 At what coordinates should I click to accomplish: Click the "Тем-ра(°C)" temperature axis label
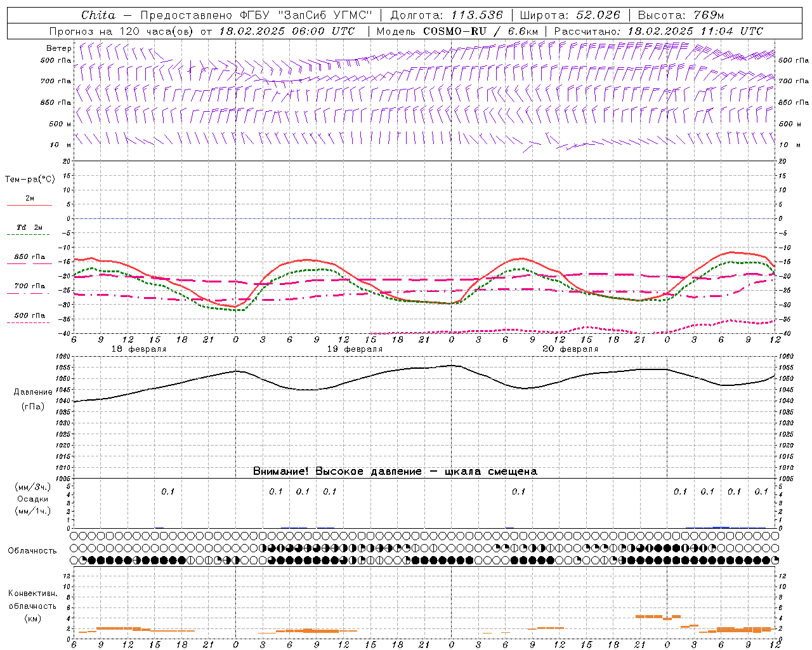(x=30, y=180)
